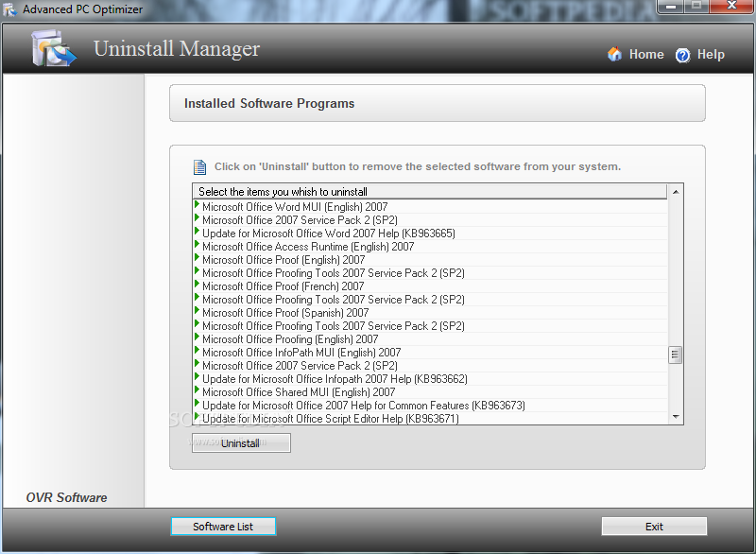Click green arrow icon beside KB963662 update entry

click(197, 376)
